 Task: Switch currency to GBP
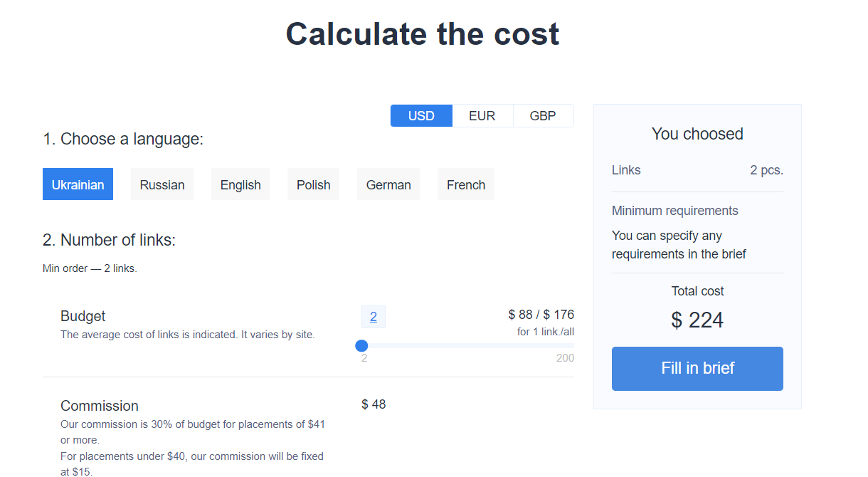[x=543, y=116]
